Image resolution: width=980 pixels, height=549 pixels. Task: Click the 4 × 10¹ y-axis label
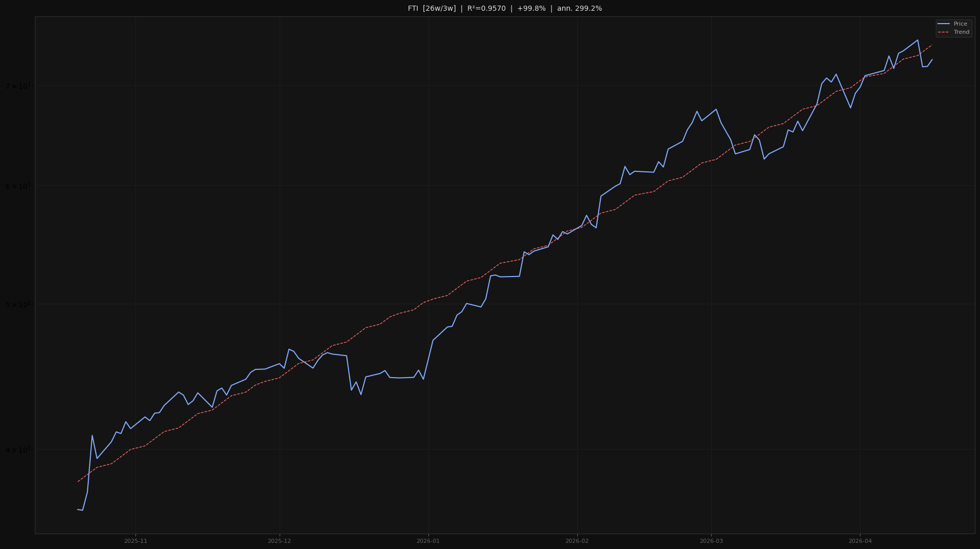pyautogui.click(x=19, y=450)
